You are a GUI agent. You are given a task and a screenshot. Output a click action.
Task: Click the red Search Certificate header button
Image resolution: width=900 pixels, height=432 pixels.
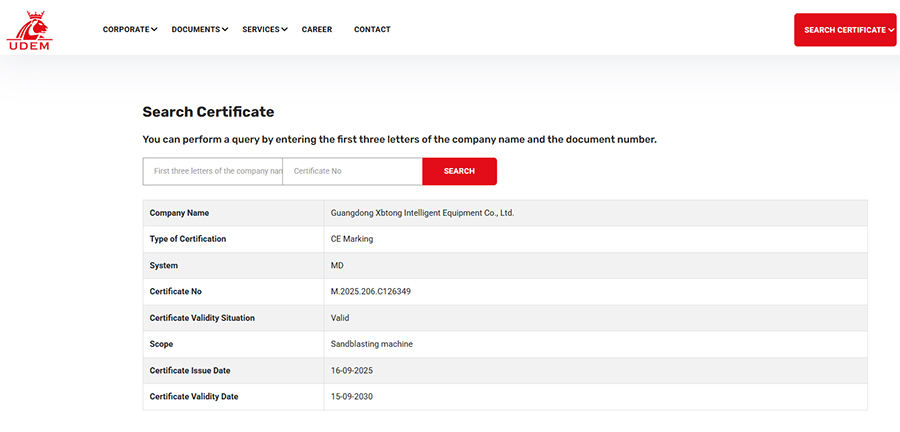(844, 30)
